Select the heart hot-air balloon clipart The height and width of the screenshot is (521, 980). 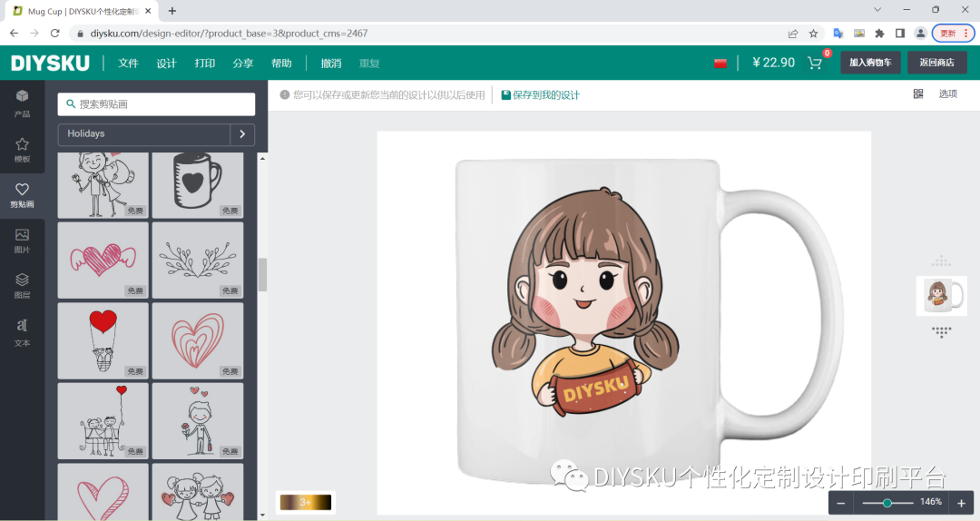[x=103, y=341]
